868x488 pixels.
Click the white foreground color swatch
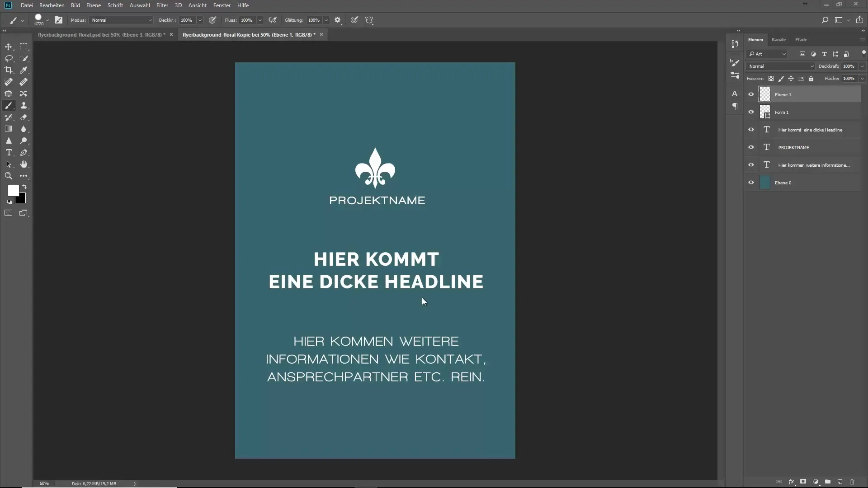tap(13, 190)
